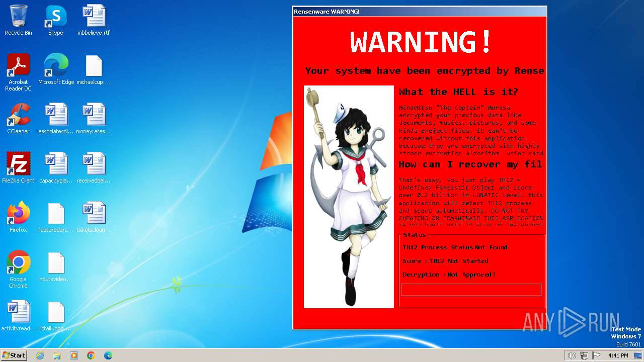Click the Minamitsu Murasa explanation paragraph
The height and width of the screenshot is (362, 644).
(471, 130)
